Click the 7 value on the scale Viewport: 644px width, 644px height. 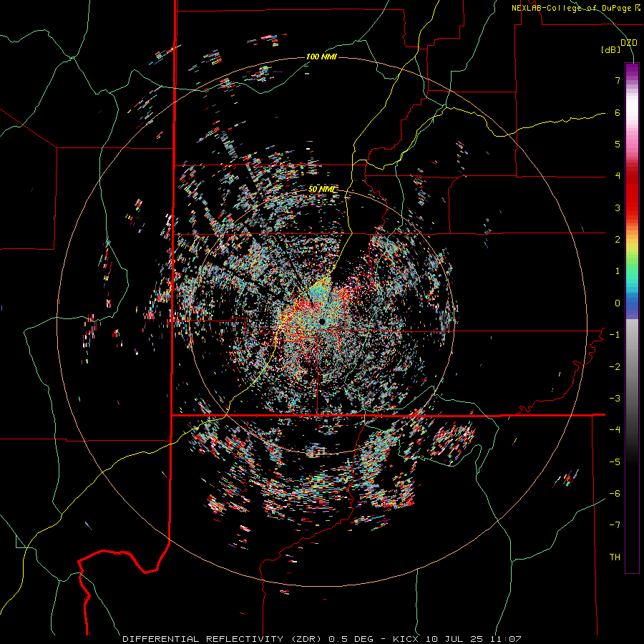pyautogui.click(x=618, y=80)
